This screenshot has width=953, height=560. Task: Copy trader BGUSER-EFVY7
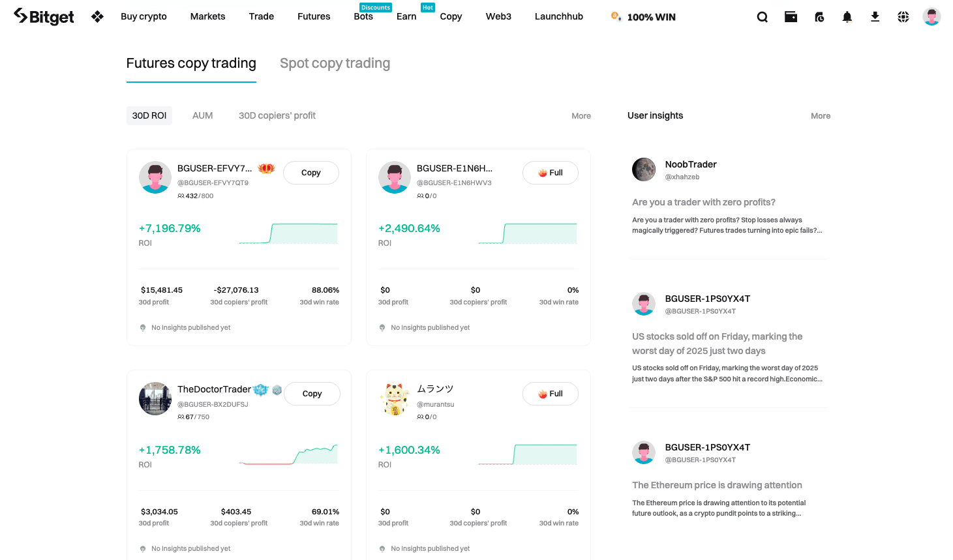[311, 173]
